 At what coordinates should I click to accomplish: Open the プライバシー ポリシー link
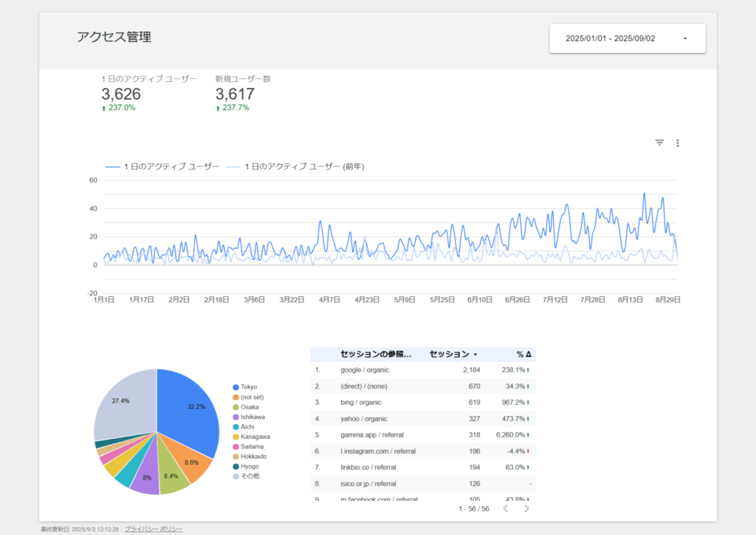pos(154,529)
